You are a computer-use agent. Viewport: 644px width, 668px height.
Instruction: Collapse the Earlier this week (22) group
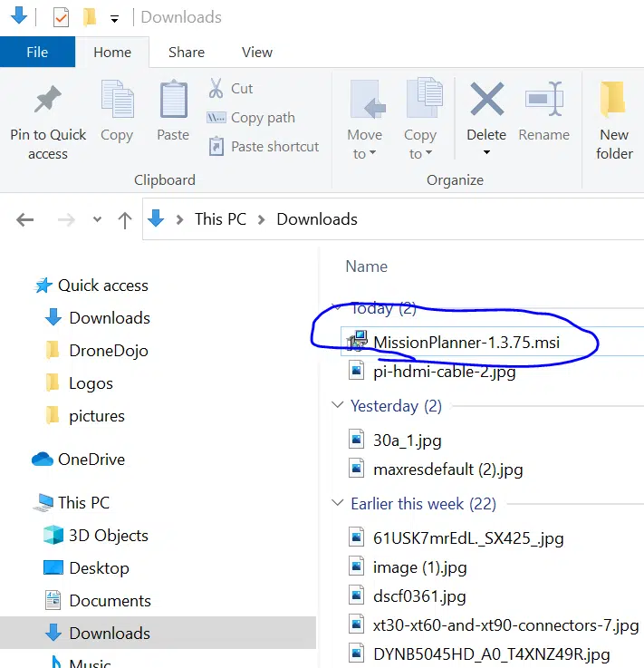tap(337, 503)
